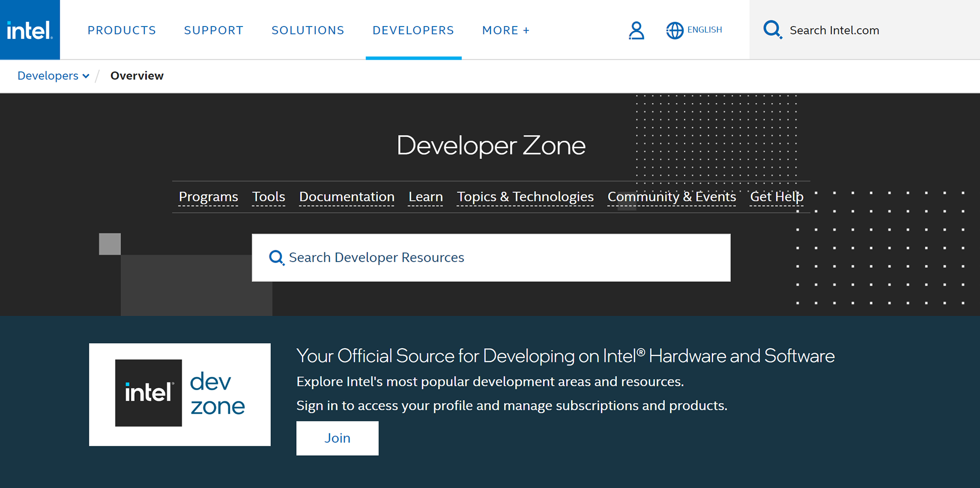
Task: Click the 'Sign in to access your profile' text
Action: coord(512,405)
